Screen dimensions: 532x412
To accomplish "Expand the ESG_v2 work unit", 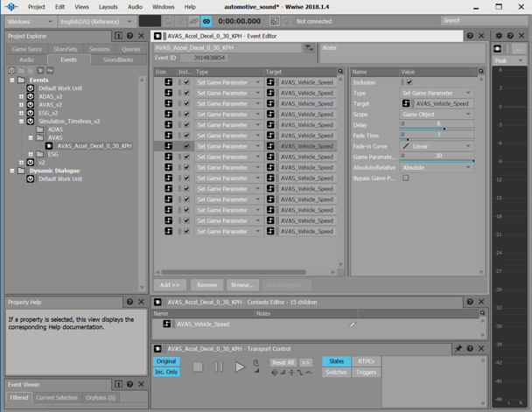I will (x=21, y=113).
